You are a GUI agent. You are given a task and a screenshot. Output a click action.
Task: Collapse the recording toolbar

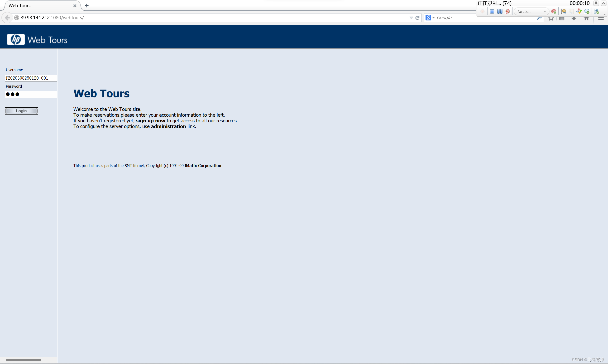tap(603, 3)
